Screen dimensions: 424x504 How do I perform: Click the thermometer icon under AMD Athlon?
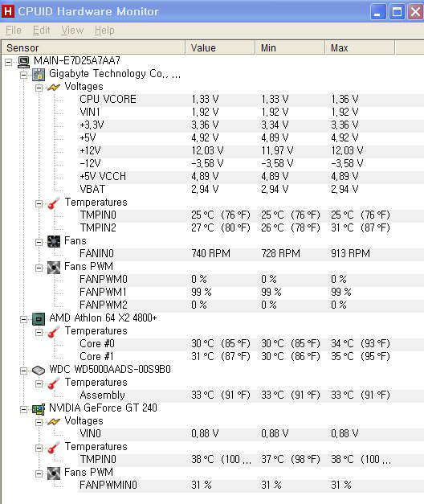[x=54, y=331]
